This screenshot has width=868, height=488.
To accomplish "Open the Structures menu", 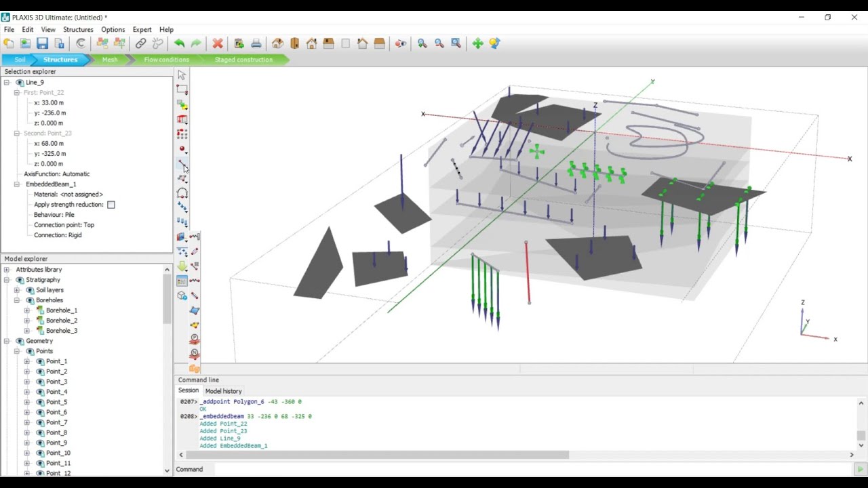I will tap(78, 30).
